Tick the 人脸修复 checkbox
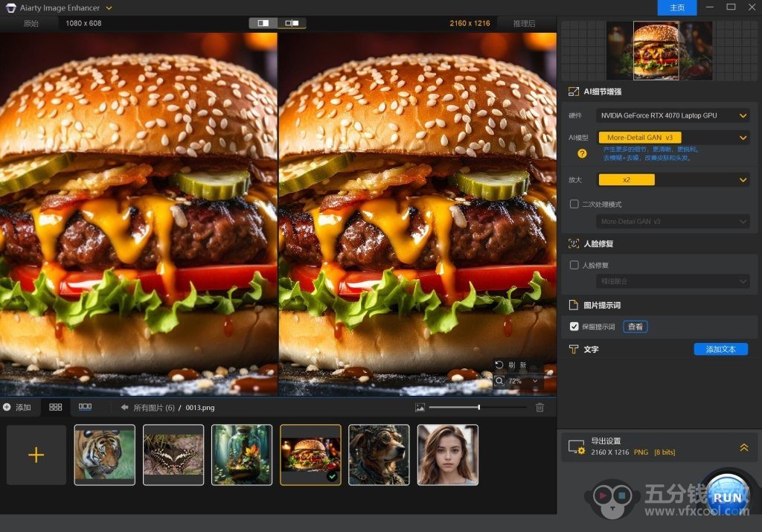This screenshot has width=762, height=532. [x=574, y=265]
